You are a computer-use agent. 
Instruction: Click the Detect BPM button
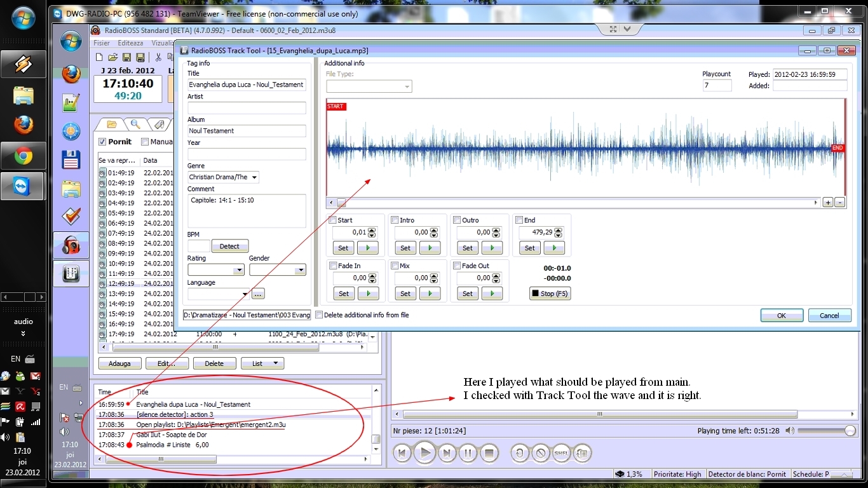[x=230, y=247]
